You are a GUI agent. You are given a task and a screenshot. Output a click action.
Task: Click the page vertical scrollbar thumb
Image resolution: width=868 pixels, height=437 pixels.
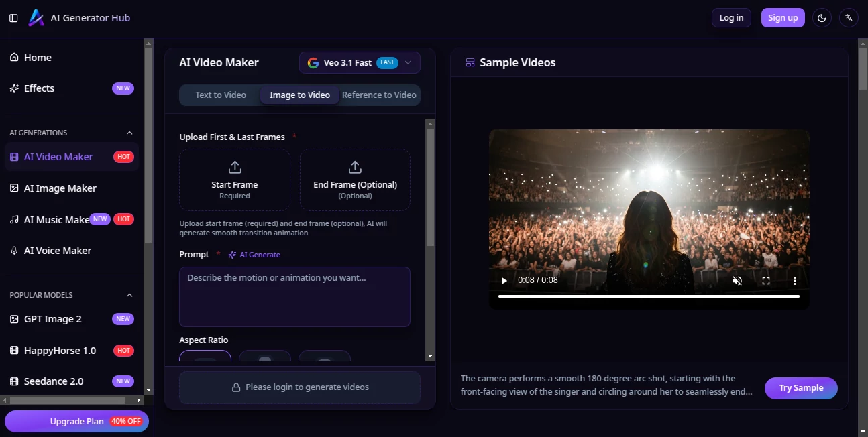click(x=863, y=69)
